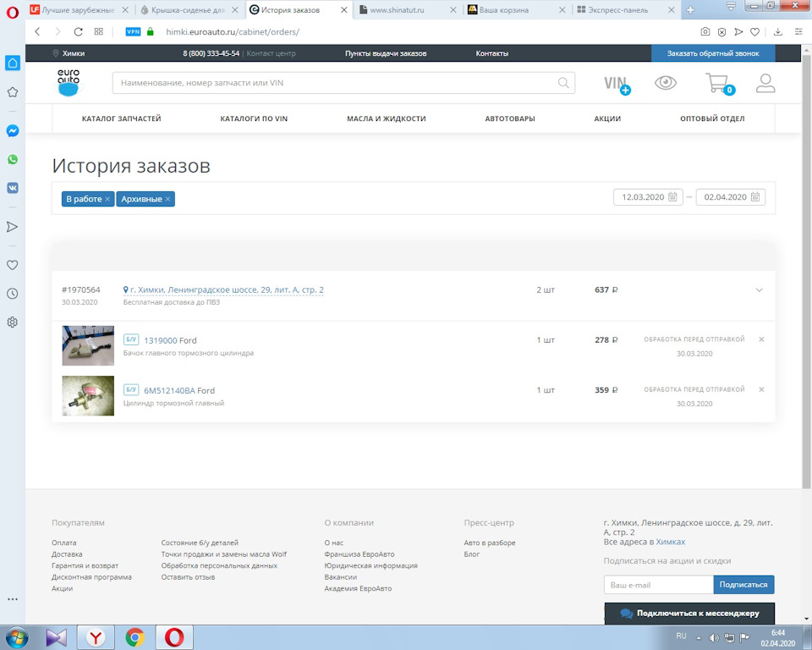Open the shopping cart icon
This screenshot has width=812, height=650.
click(720, 84)
